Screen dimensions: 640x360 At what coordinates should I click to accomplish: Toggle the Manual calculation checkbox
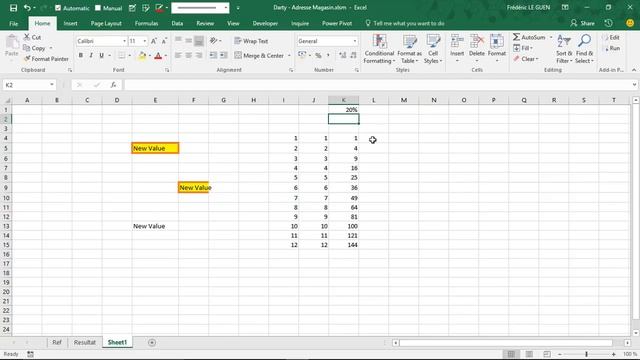pyautogui.click(x=98, y=8)
